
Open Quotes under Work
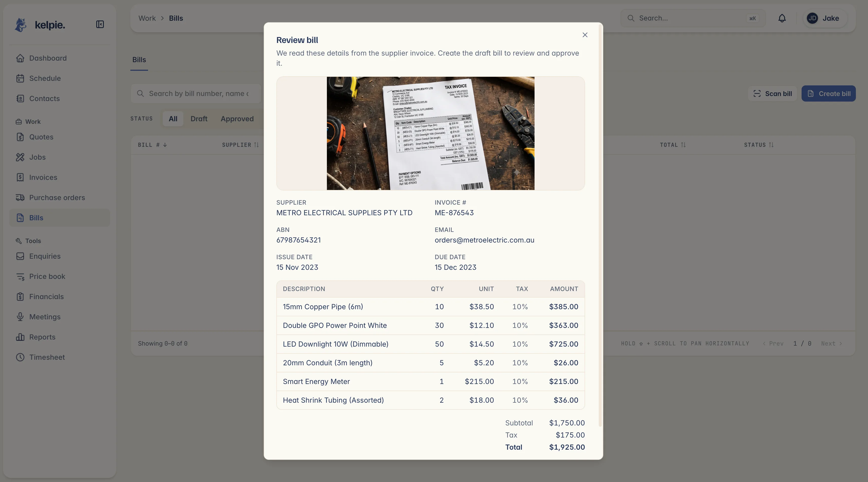click(x=60, y=137)
